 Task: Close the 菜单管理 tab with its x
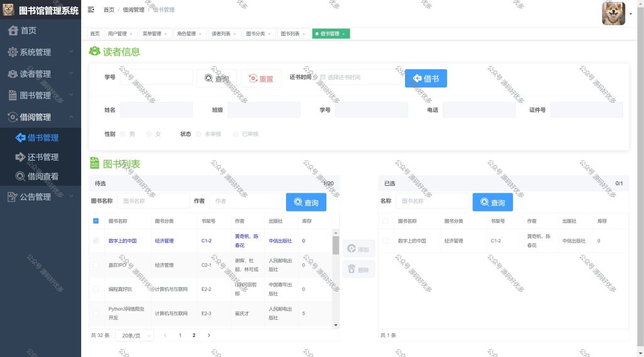165,34
